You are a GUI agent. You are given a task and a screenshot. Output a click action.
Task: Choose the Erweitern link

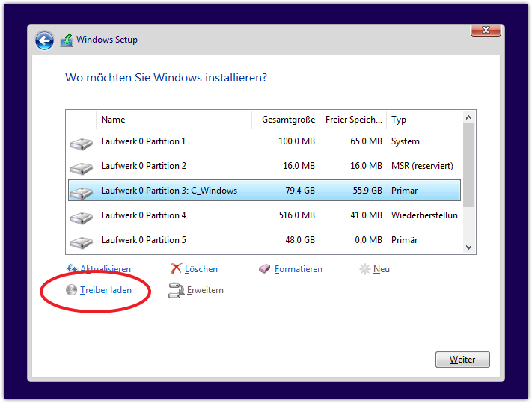(x=205, y=290)
